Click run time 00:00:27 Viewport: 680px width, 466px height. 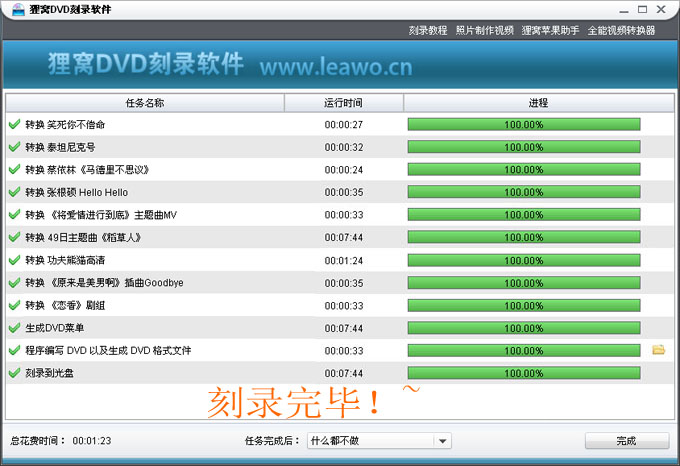[x=344, y=125]
